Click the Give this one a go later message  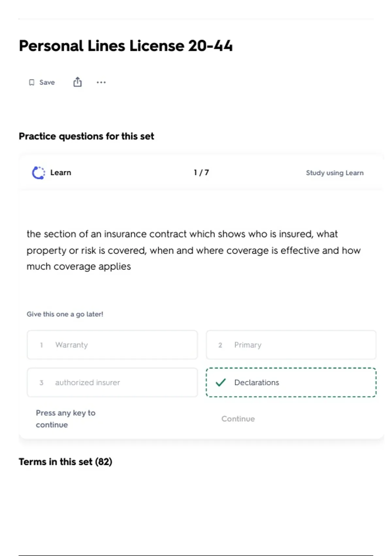(65, 314)
